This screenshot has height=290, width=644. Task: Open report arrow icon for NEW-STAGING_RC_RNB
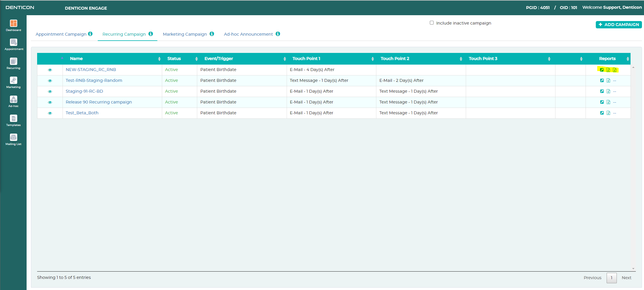tap(602, 70)
